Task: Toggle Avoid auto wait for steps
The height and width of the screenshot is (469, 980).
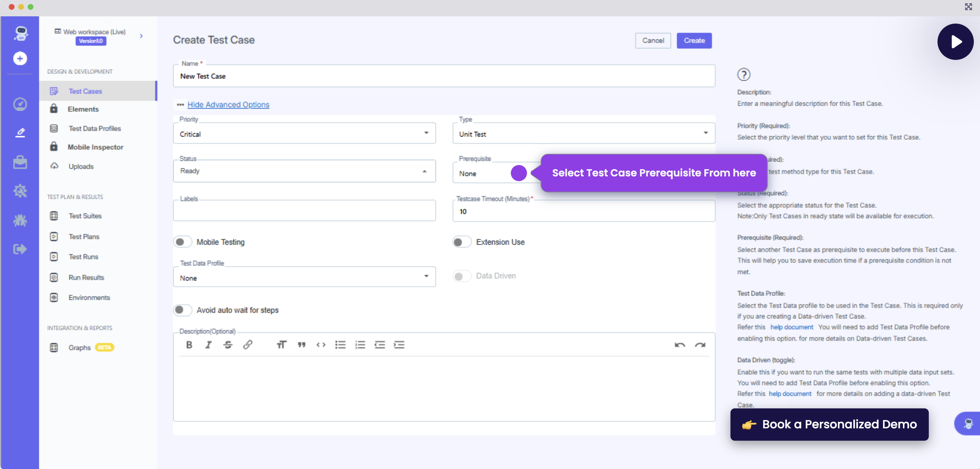Action: point(183,310)
